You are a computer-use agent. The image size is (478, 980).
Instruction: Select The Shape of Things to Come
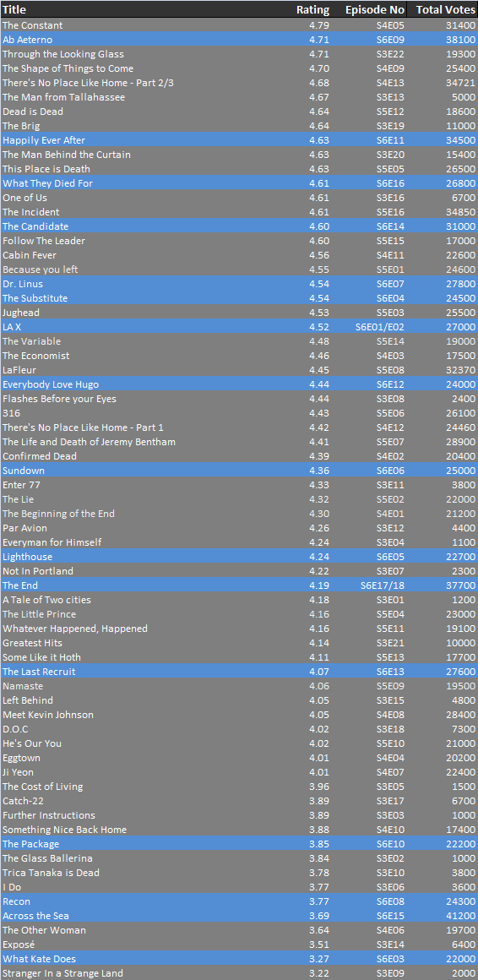click(x=68, y=68)
